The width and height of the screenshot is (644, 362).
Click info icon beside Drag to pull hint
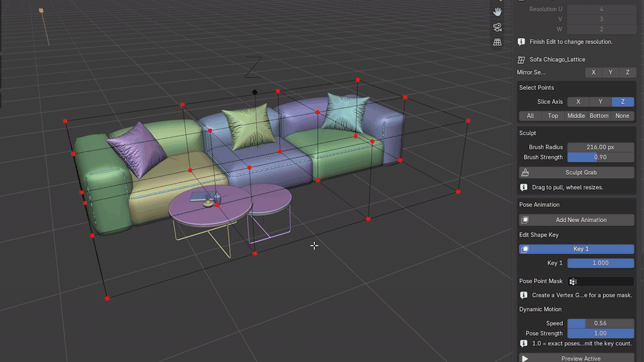[x=524, y=188]
